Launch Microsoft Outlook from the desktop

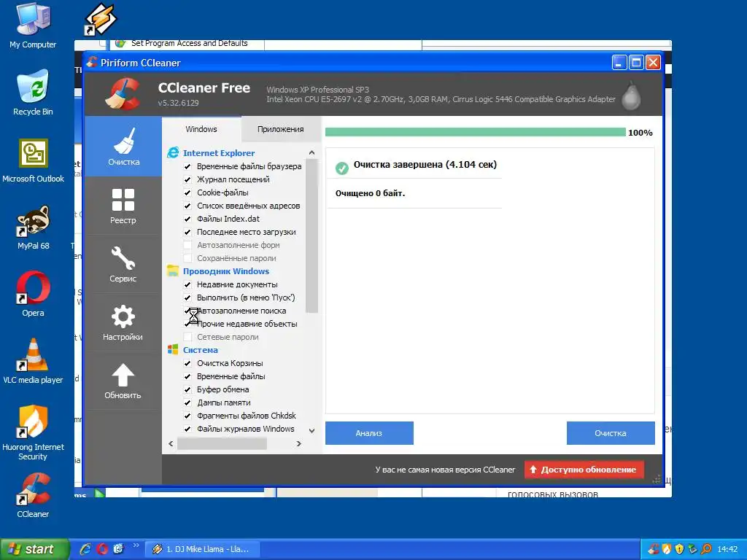pyautogui.click(x=33, y=160)
